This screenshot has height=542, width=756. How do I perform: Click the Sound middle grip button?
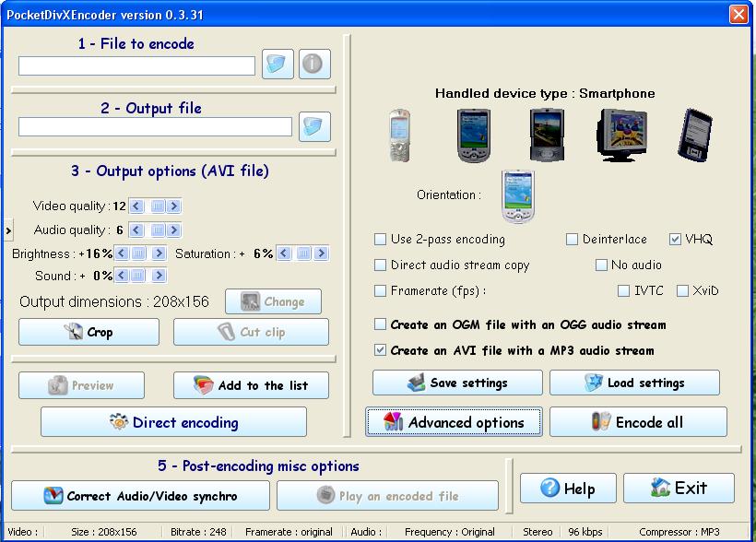point(138,276)
